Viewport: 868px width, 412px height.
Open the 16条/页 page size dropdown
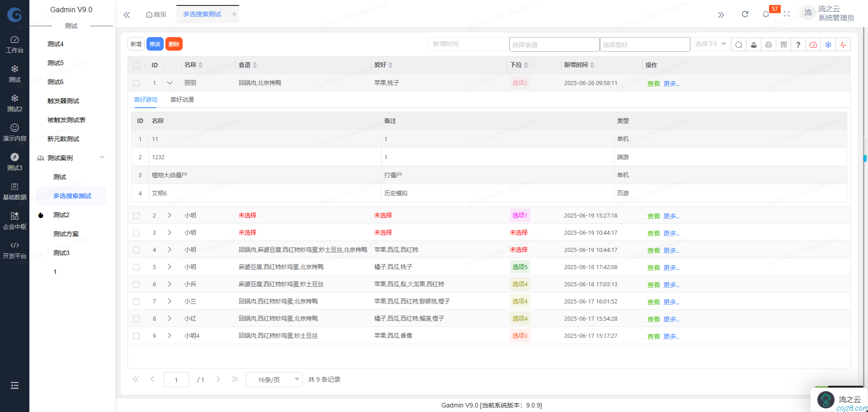click(274, 379)
